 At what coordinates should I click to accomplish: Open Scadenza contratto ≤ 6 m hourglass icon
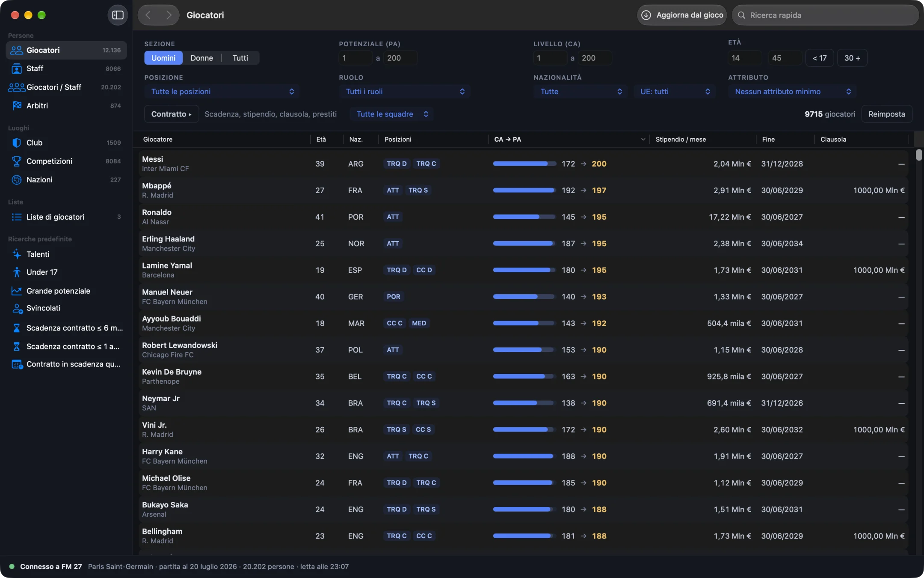[x=17, y=328]
